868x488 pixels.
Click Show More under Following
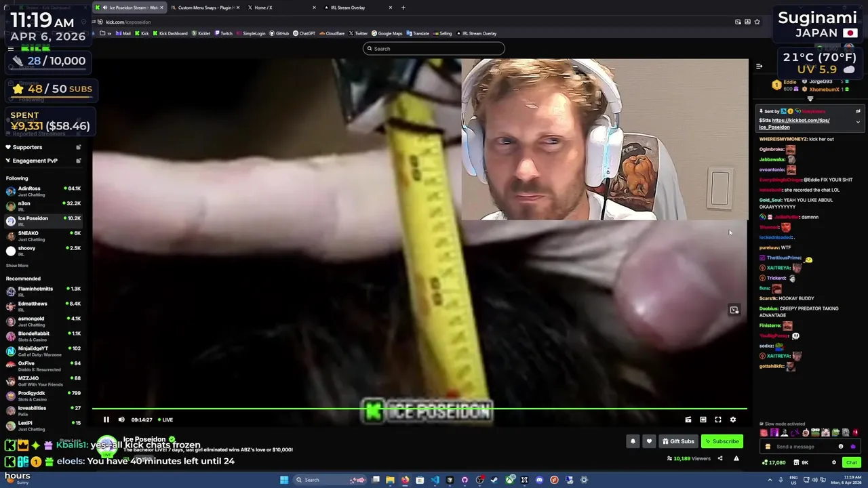click(18, 266)
